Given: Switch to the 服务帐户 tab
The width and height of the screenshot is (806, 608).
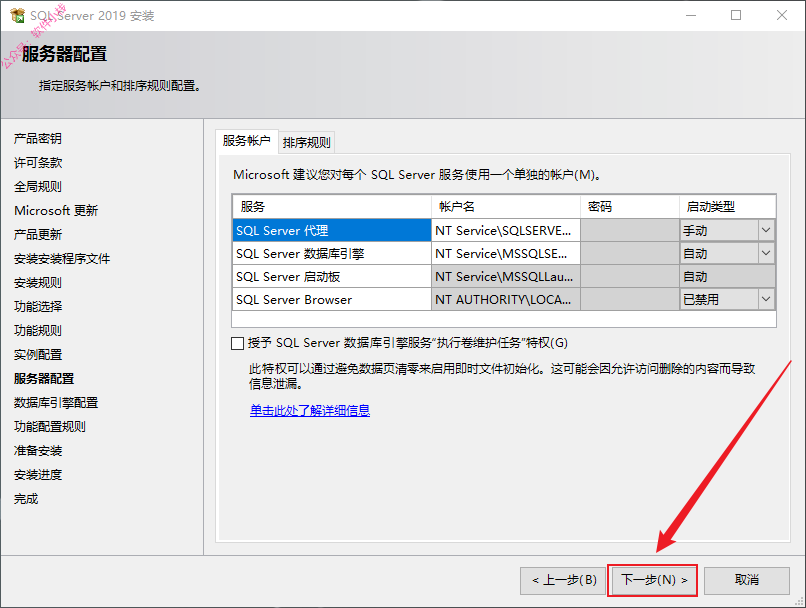Looking at the screenshot, I should [x=247, y=141].
